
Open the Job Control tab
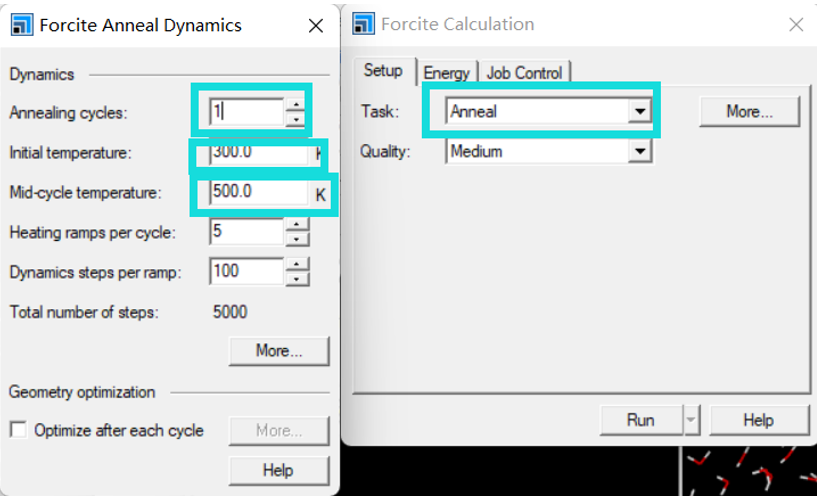click(524, 73)
